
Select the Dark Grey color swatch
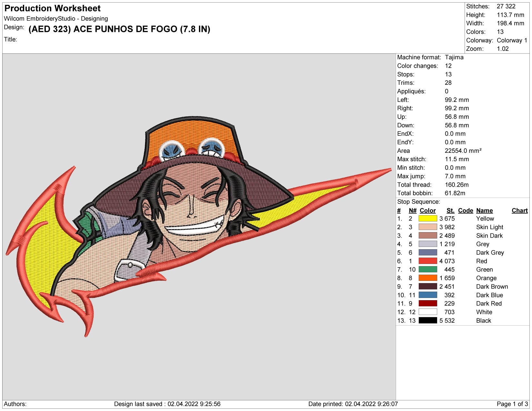(x=428, y=252)
